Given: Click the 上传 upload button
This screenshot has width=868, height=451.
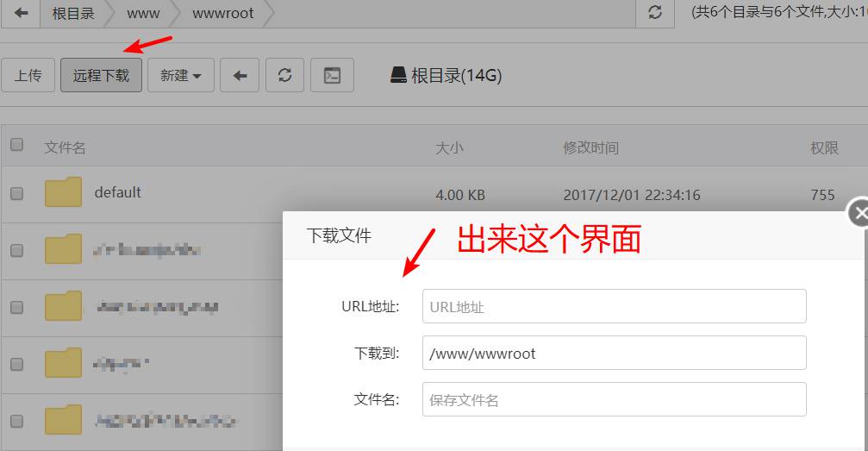Looking at the screenshot, I should point(28,75).
